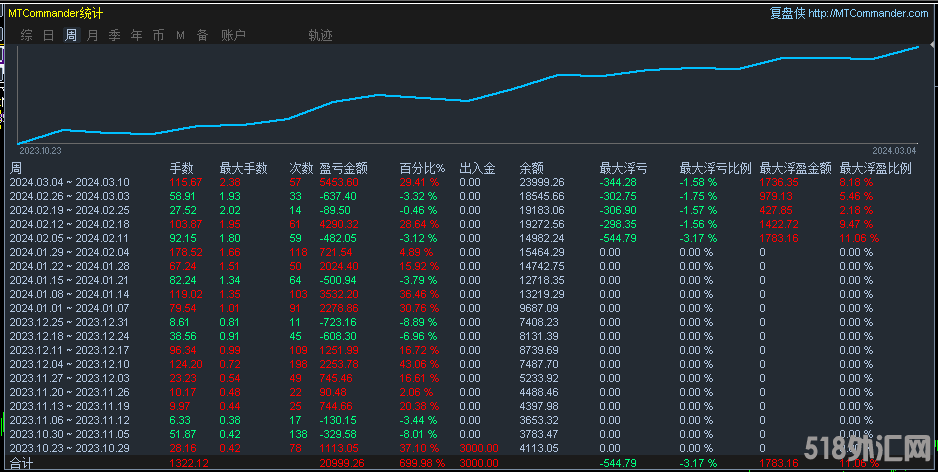
Task: Click the 2023.10.23 start date chart label
Action: [41, 150]
